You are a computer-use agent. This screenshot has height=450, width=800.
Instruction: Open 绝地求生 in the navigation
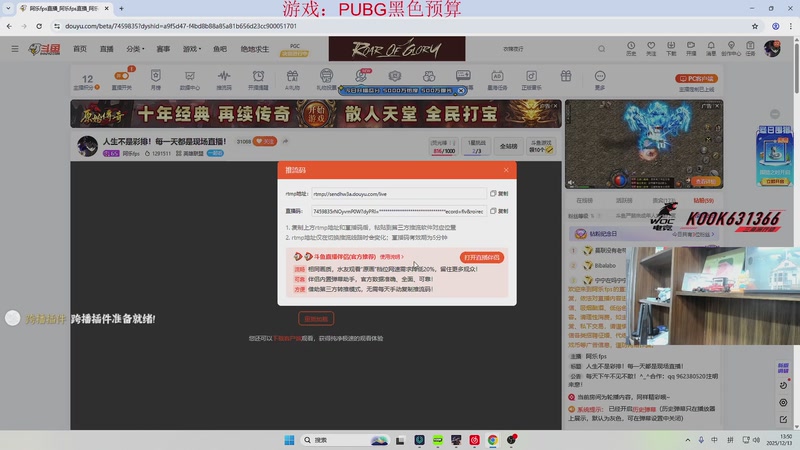pyautogui.click(x=255, y=49)
